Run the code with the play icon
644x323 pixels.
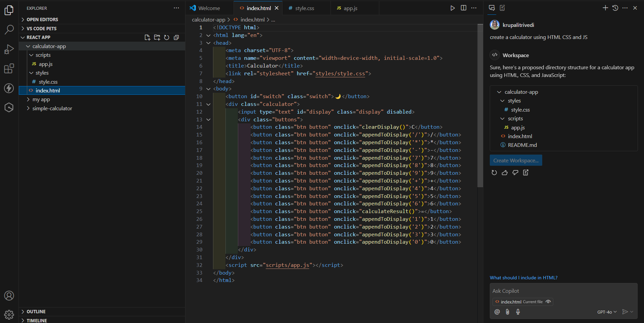click(x=453, y=8)
